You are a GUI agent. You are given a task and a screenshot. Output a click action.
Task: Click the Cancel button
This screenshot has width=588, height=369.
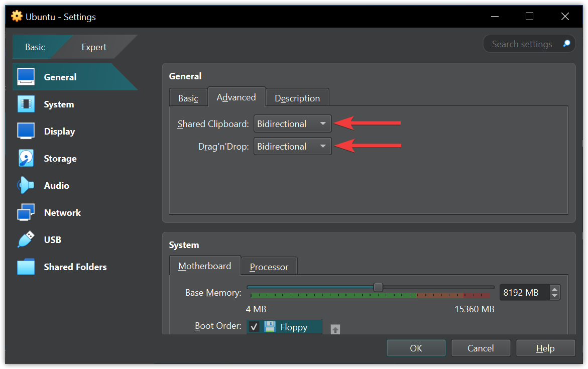pyautogui.click(x=481, y=348)
